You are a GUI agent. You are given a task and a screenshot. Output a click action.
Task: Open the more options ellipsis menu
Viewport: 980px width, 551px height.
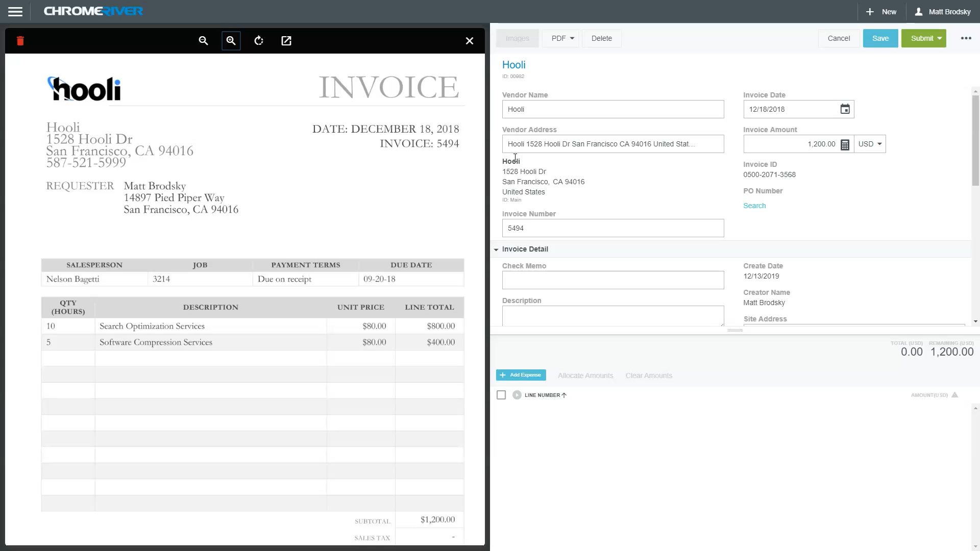966,38
